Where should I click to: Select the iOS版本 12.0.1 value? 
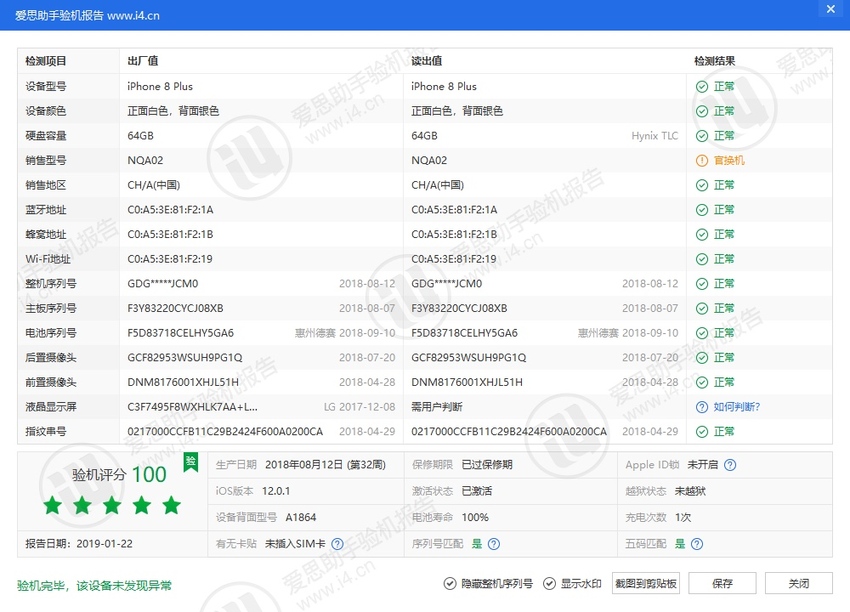(x=276, y=491)
